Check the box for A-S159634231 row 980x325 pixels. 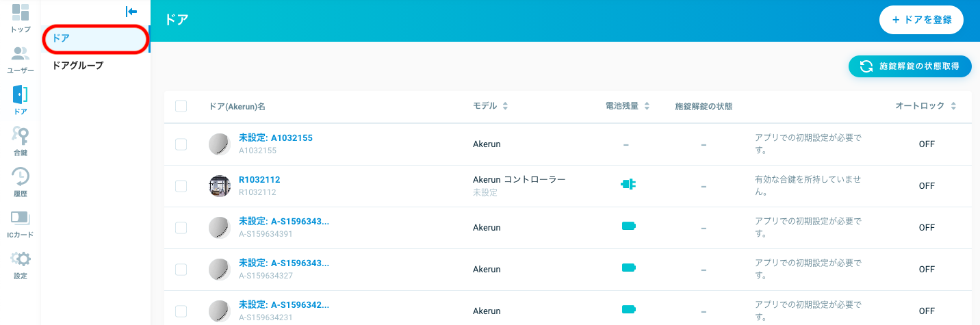click(x=181, y=311)
